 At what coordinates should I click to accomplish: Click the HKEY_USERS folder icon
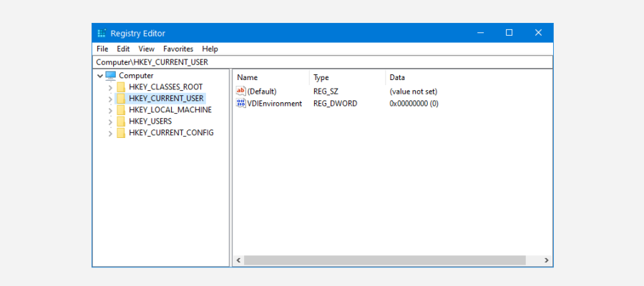[x=121, y=122]
